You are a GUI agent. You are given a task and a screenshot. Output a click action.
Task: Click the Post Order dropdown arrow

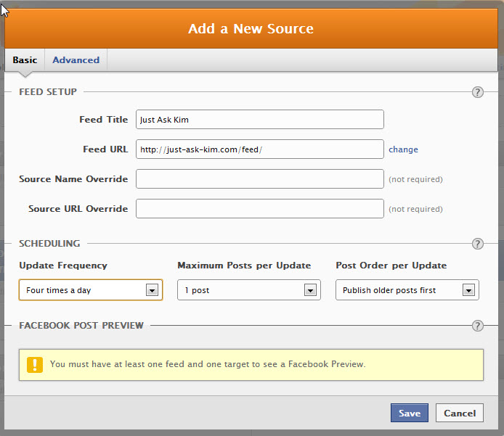tap(468, 290)
